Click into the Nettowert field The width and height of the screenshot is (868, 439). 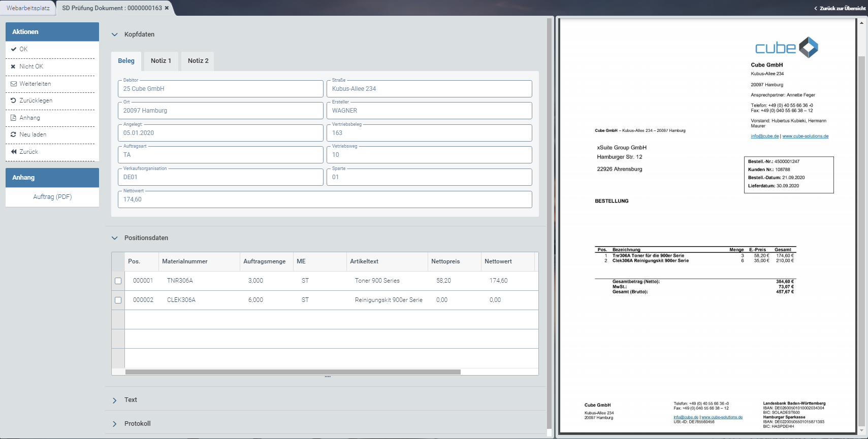pyautogui.click(x=325, y=199)
